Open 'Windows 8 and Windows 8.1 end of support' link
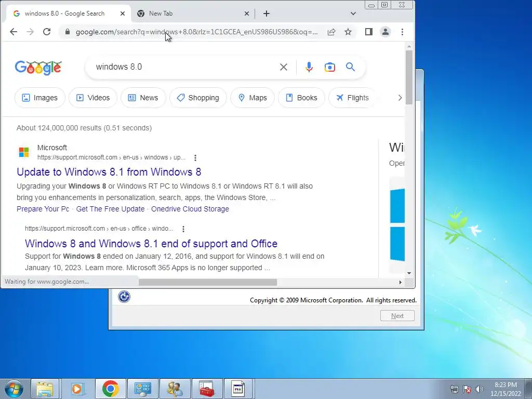This screenshot has width=532, height=399. [x=151, y=244]
